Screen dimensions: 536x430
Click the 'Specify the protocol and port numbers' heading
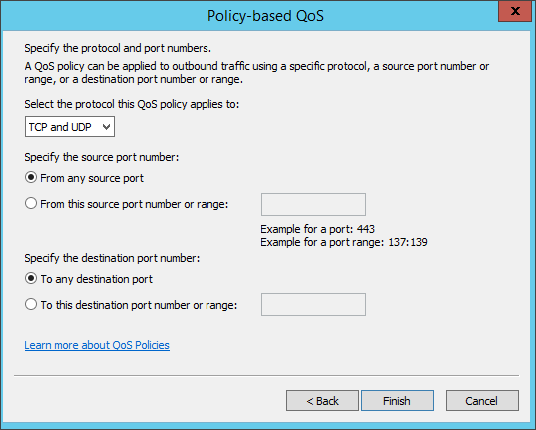pos(118,48)
